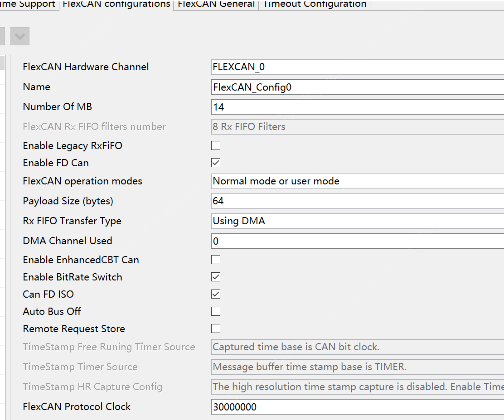Tick the Enable EnhancedCBT Can checkbox
504x420 pixels.
point(216,260)
